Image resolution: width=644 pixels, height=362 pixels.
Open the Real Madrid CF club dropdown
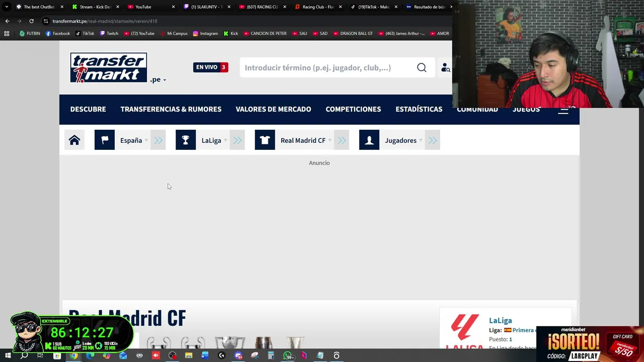pos(306,140)
